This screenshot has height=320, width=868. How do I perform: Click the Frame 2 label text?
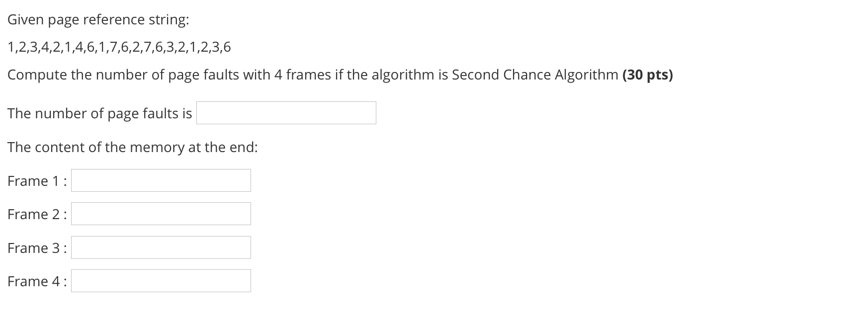(x=36, y=214)
